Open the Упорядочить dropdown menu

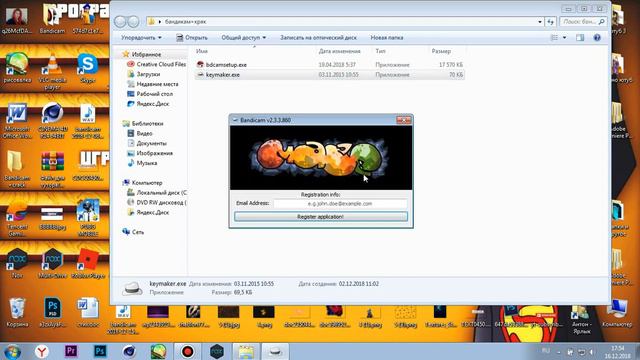[x=141, y=38]
